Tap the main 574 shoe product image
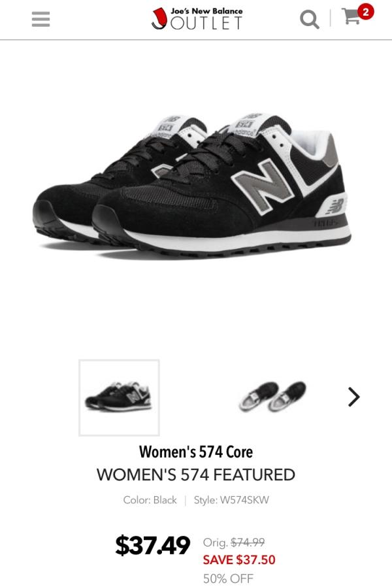The height and width of the screenshot is (587, 392). (192, 185)
